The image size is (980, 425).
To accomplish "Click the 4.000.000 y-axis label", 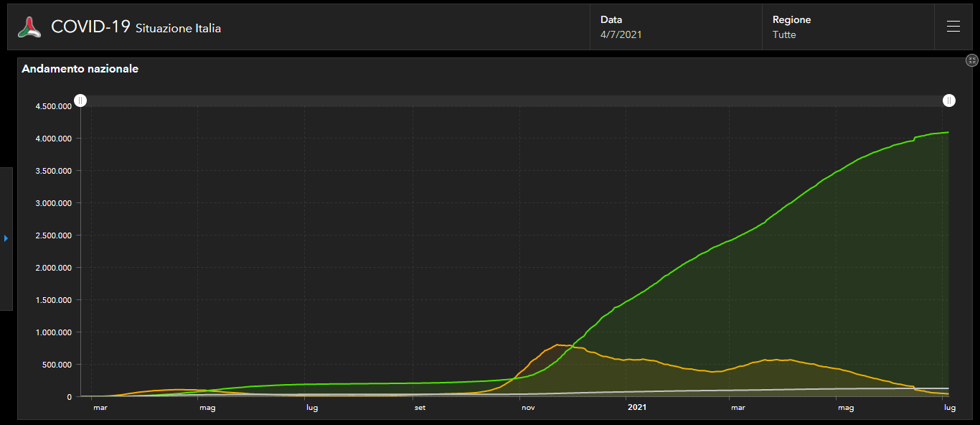I will click(53, 139).
